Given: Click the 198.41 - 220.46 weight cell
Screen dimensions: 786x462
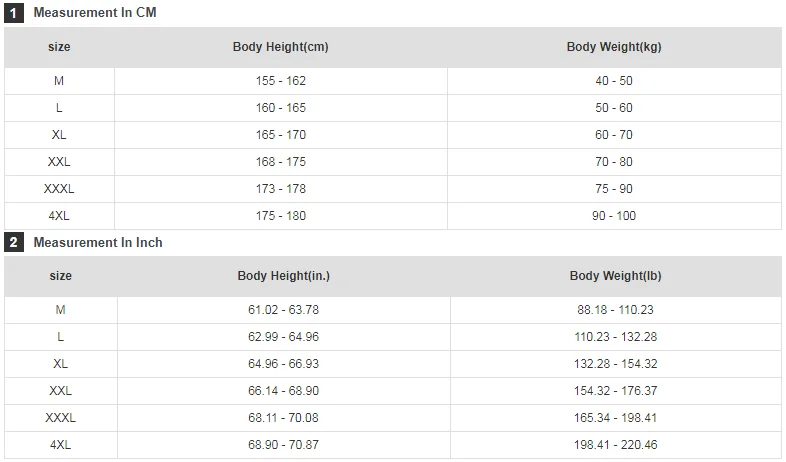Looking at the screenshot, I should pos(616,445).
